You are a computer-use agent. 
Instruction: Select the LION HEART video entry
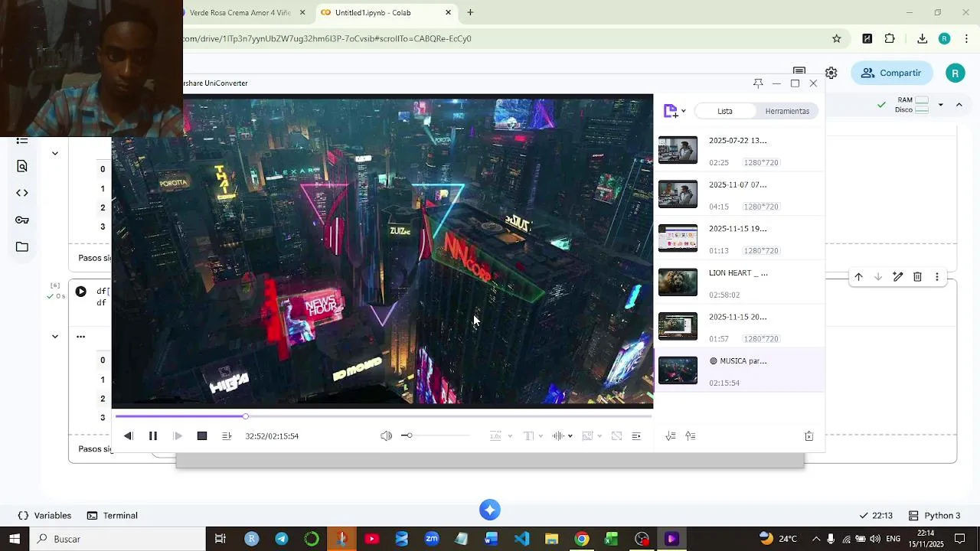[x=739, y=283]
